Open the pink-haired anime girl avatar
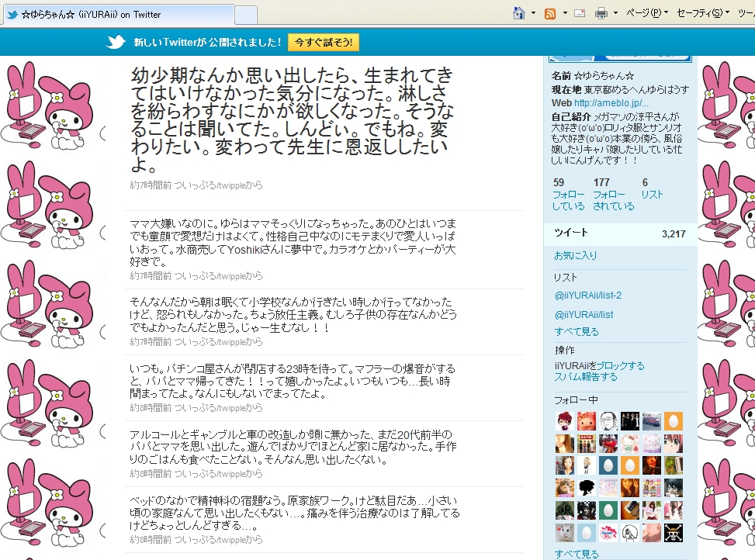755x560 pixels. [674, 443]
